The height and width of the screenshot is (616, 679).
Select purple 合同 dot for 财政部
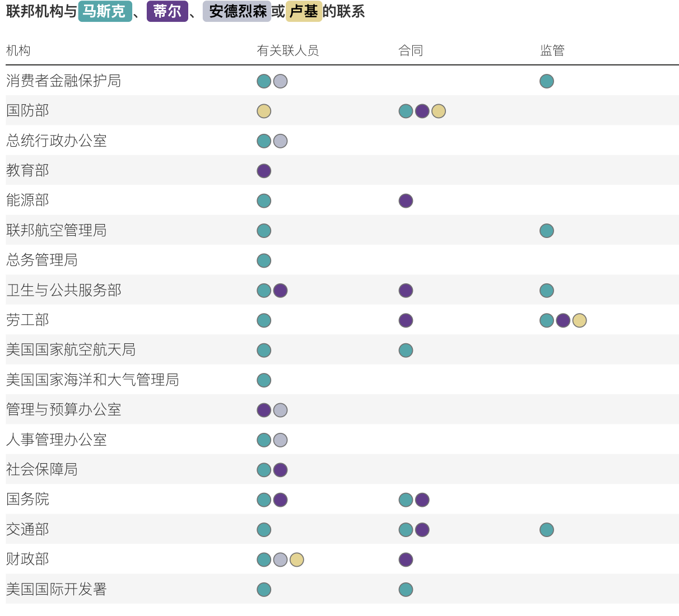click(x=406, y=559)
